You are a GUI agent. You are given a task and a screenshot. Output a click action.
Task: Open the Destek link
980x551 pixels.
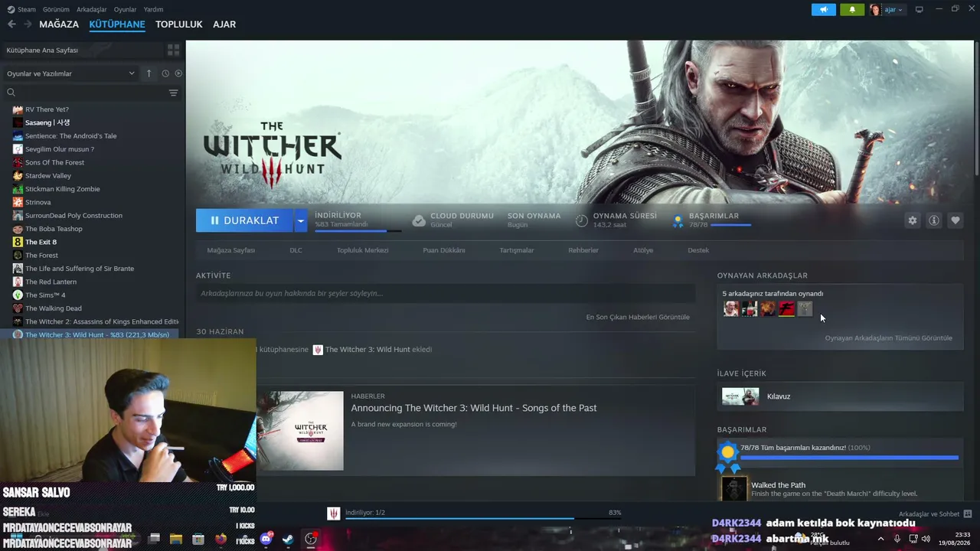(x=698, y=250)
